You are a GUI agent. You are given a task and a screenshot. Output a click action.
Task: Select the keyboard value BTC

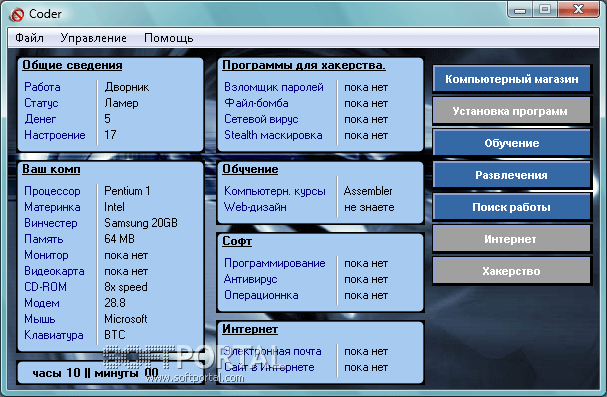(x=115, y=335)
